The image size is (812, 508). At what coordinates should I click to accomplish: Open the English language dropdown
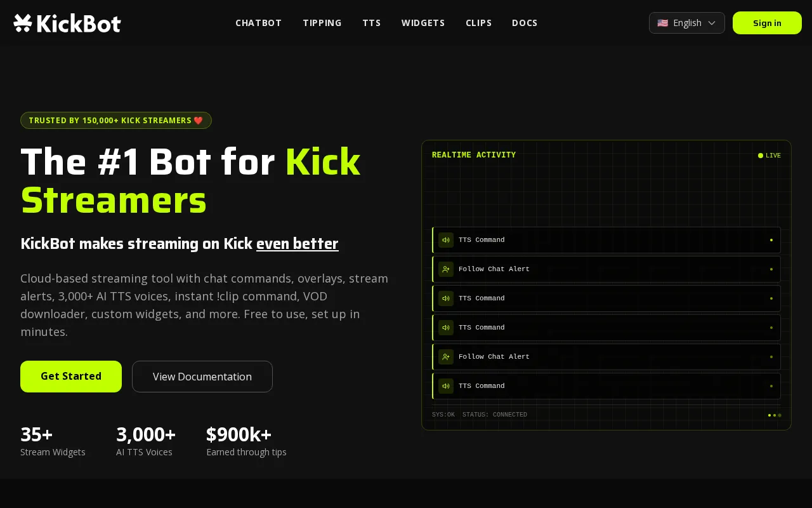[687, 23]
